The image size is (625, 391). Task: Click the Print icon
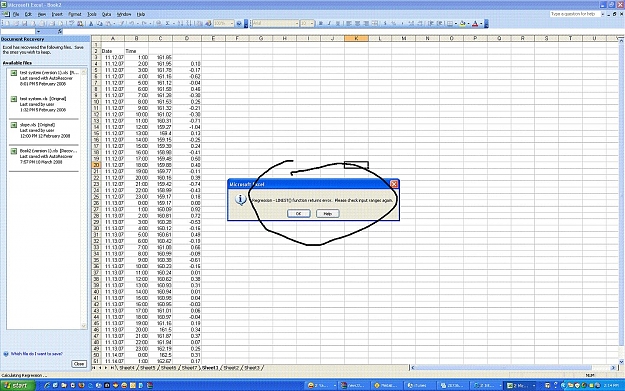(52, 24)
